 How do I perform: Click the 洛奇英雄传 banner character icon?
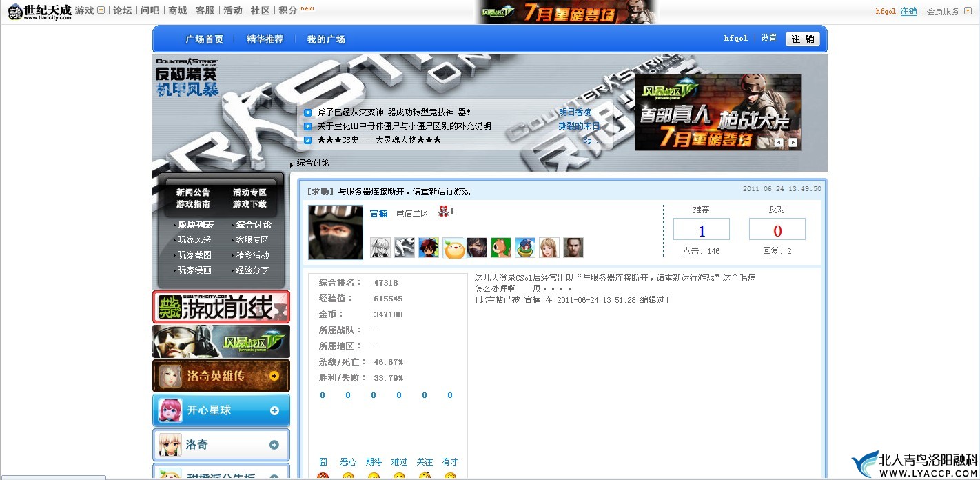click(171, 376)
